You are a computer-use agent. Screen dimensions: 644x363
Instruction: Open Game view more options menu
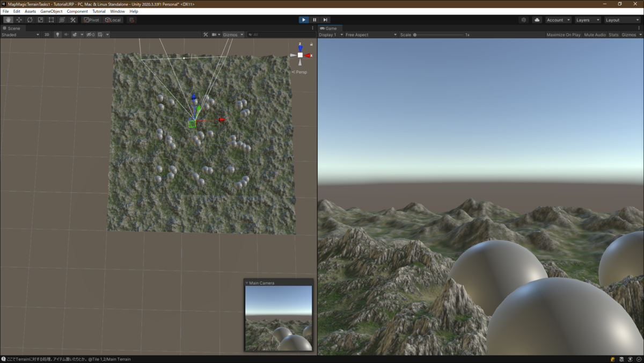pos(640,28)
